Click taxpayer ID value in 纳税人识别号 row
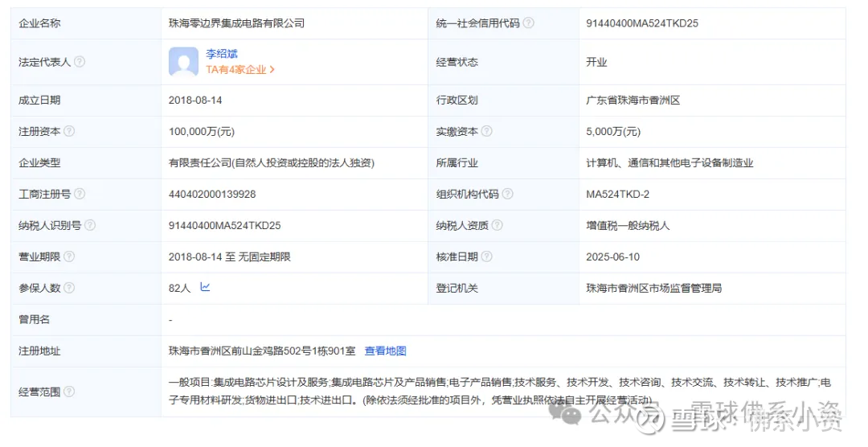 (225, 225)
